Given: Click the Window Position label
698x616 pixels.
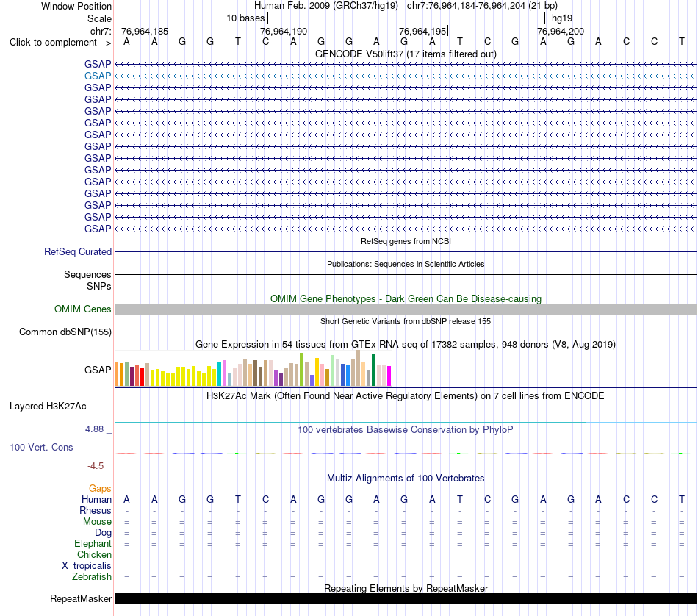Looking at the screenshot, I should point(76,6).
